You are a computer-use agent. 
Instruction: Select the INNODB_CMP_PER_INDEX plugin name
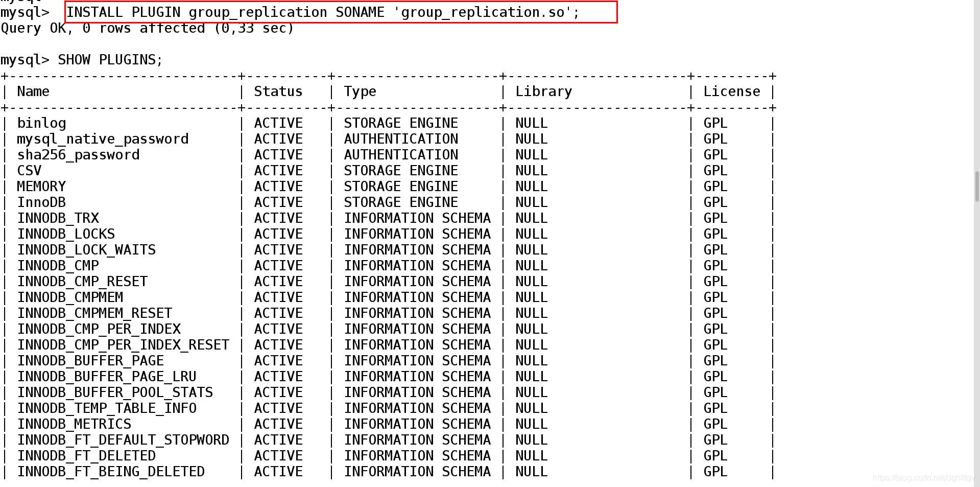99,329
